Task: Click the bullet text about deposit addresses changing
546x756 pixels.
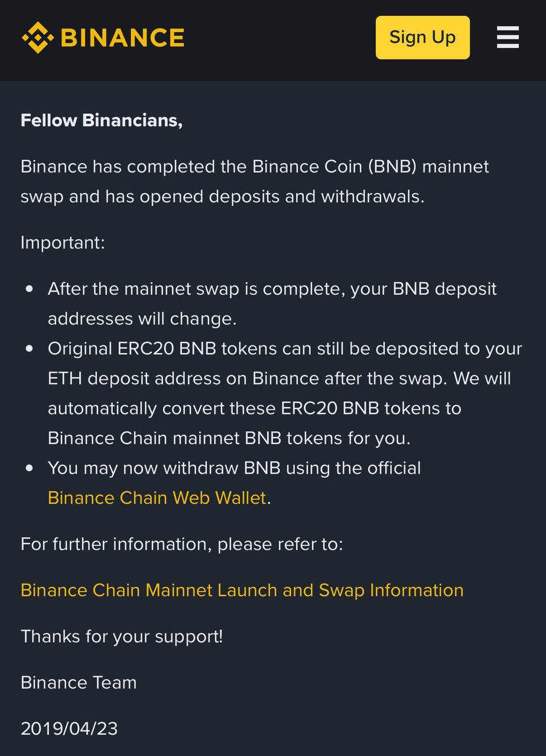Action: 272,304
